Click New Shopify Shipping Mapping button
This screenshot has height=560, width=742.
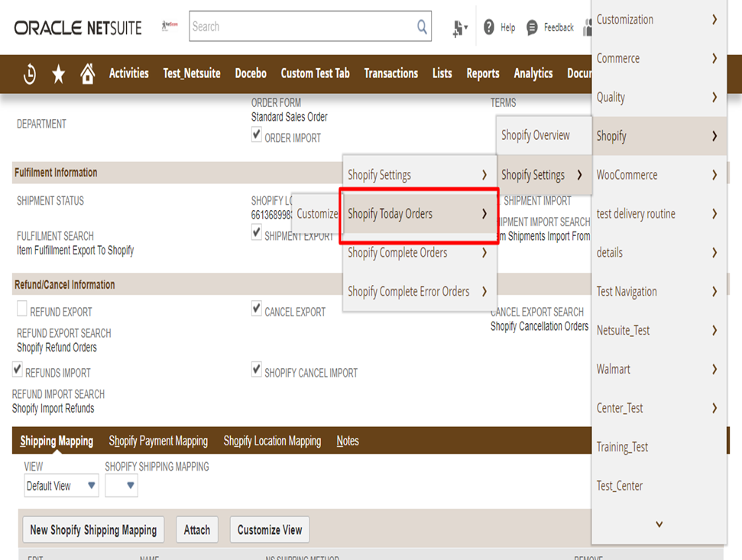93,529
